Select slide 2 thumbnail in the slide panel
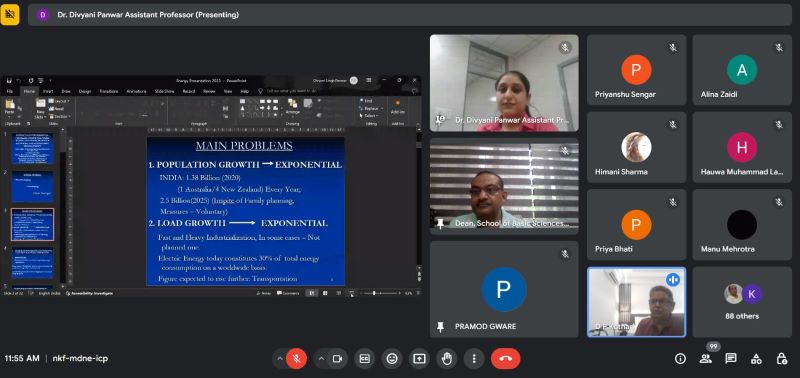Image resolution: width=800 pixels, height=378 pixels. (x=33, y=187)
